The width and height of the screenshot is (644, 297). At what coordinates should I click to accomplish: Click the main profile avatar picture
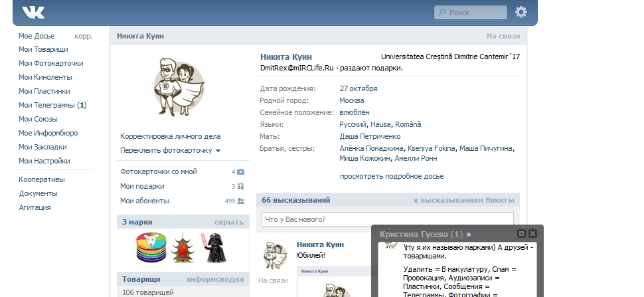(x=179, y=87)
